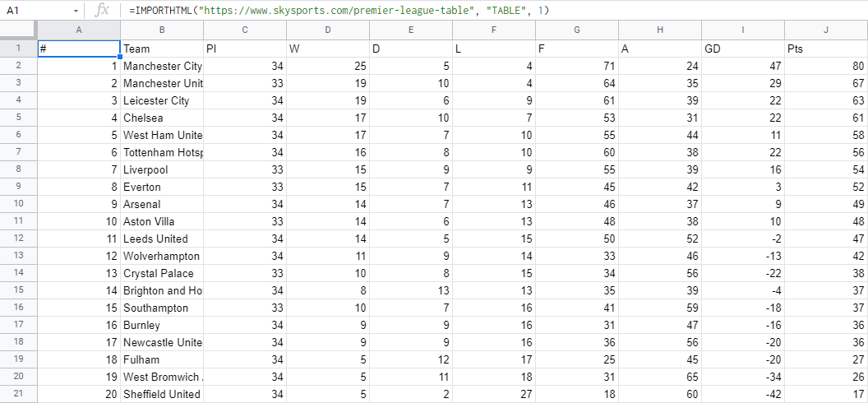Select the 'Leicester City' cell
868x403 pixels.
(x=162, y=100)
